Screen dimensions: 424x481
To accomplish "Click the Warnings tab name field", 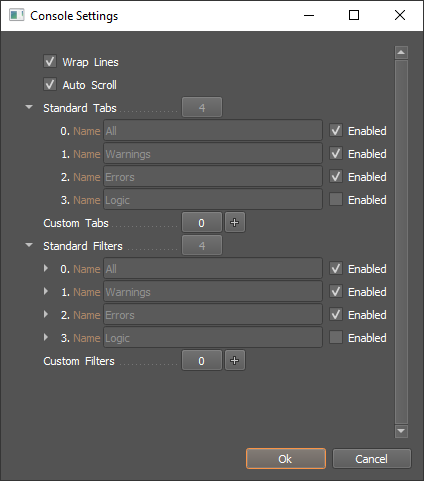I will point(213,153).
